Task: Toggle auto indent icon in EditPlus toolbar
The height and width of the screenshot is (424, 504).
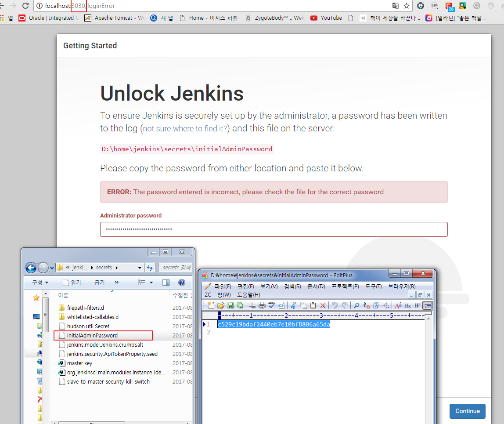Action: pyautogui.click(x=427, y=306)
